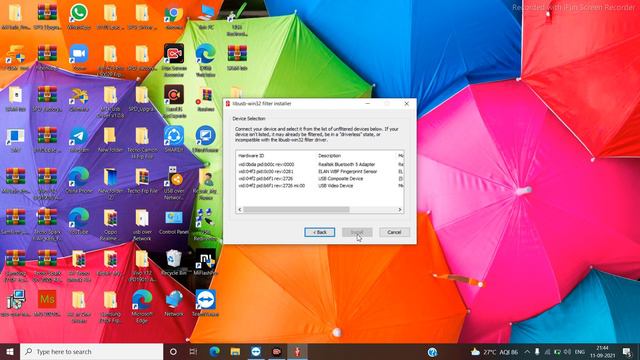Select the USB Video Device row

tap(320, 185)
